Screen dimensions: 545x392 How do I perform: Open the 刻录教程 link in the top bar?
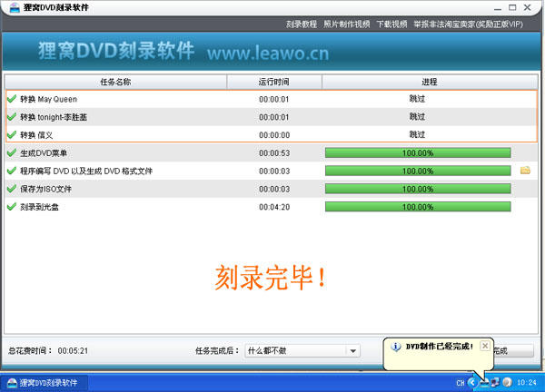(x=302, y=24)
